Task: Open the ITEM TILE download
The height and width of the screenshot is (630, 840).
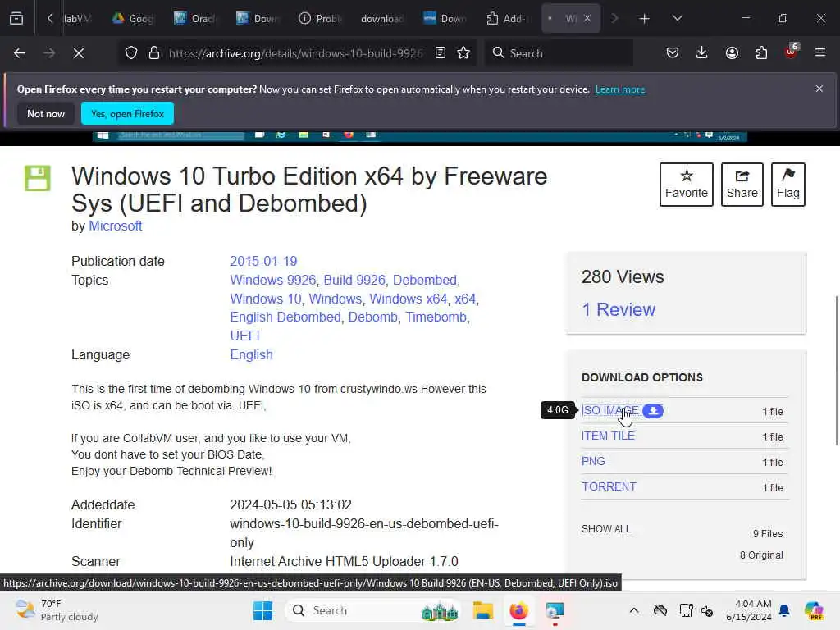Action: coord(608,436)
